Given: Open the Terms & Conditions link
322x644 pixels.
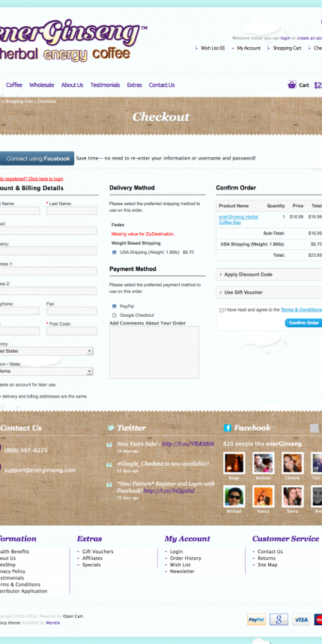Looking at the screenshot, I should coord(301,310).
